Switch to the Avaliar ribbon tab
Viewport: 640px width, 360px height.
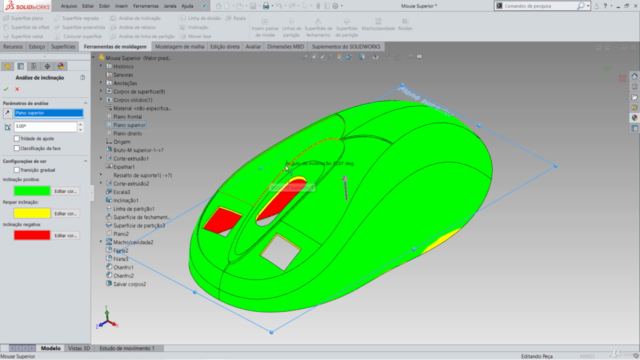click(253, 47)
